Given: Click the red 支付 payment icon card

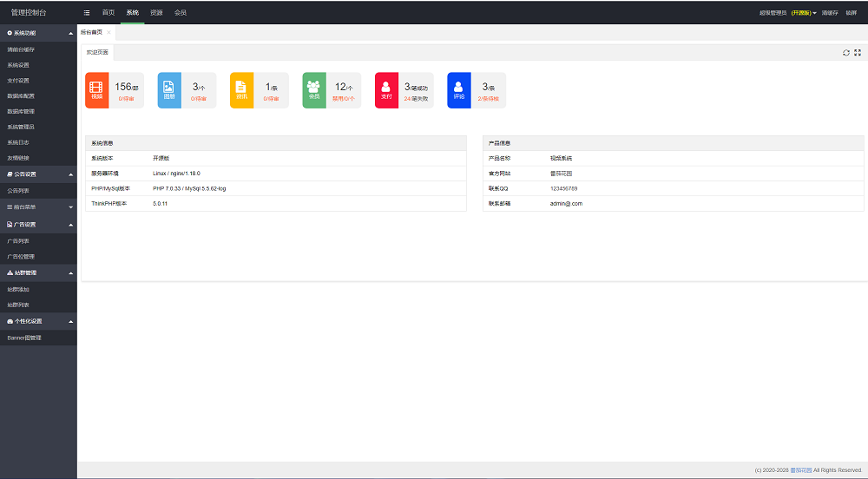Looking at the screenshot, I should (386, 90).
